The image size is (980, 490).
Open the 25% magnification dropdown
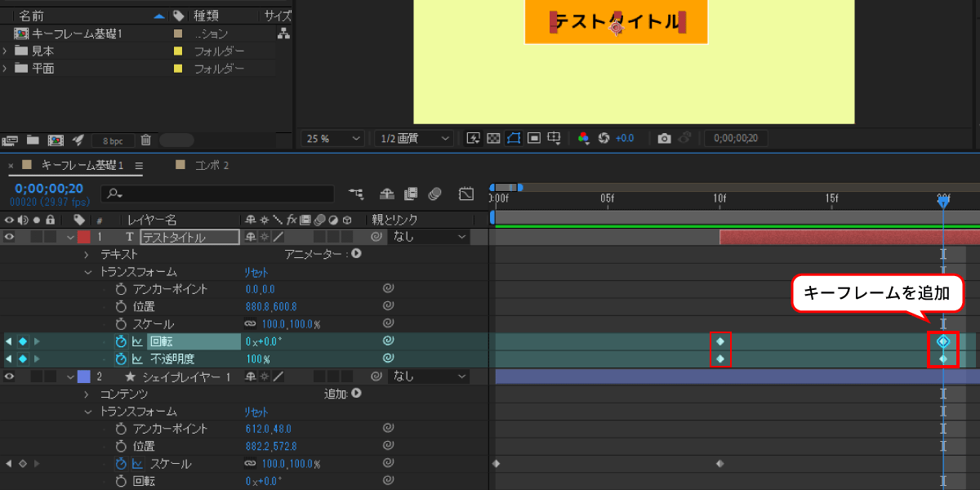tap(333, 138)
